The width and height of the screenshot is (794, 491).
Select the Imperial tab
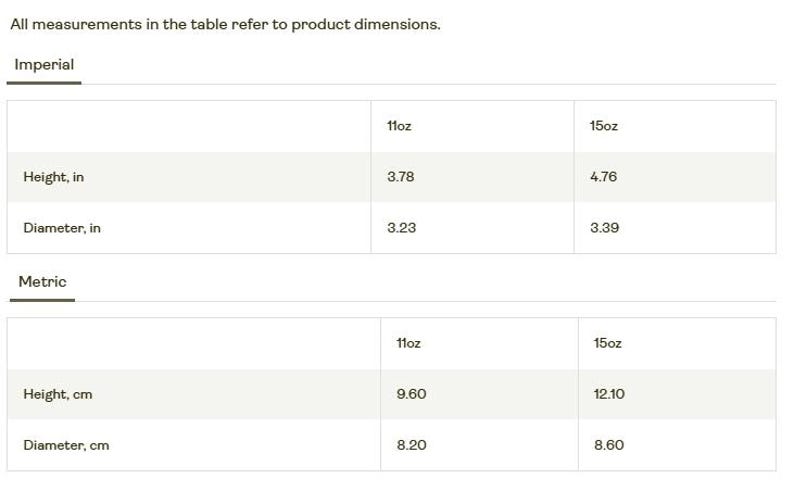click(x=44, y=65)
